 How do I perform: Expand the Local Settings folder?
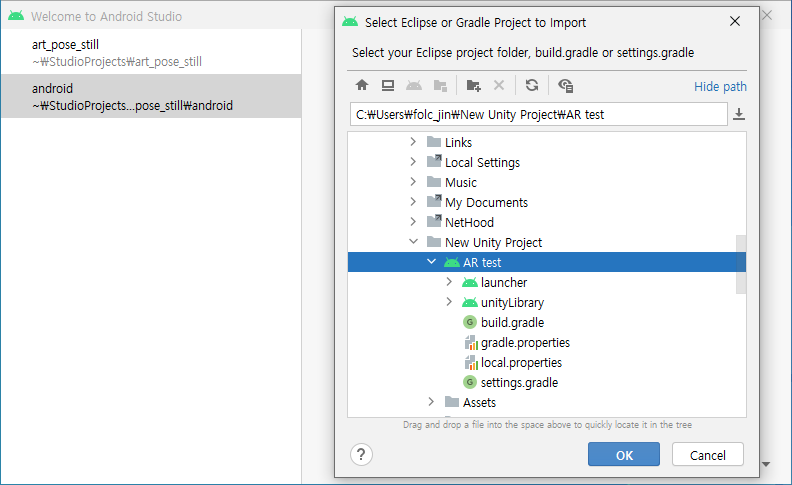tap(413, 162)
